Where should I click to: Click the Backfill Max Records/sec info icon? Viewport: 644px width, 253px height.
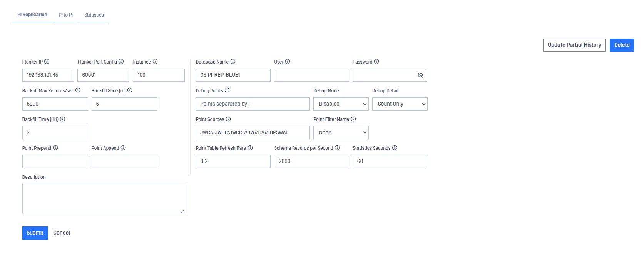(78, 90)
